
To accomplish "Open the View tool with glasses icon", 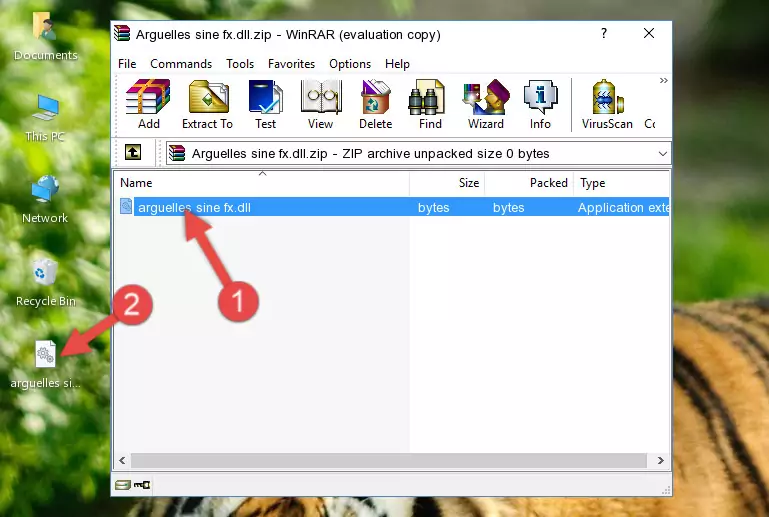I will coord(321,104).
